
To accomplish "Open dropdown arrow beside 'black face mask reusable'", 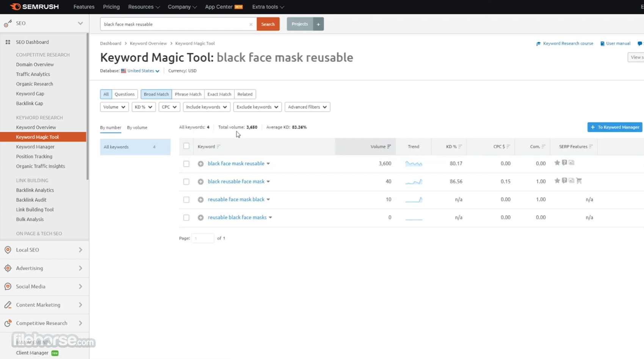I will point(268,164).
